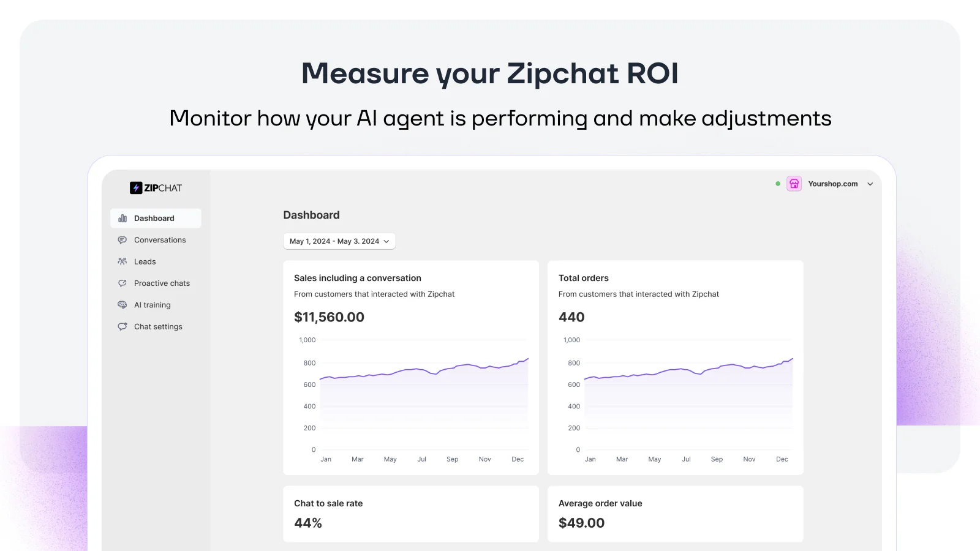Open the date picker chevron arrow
The height and width of the screenshot is (551, 980).
point(386,241)
